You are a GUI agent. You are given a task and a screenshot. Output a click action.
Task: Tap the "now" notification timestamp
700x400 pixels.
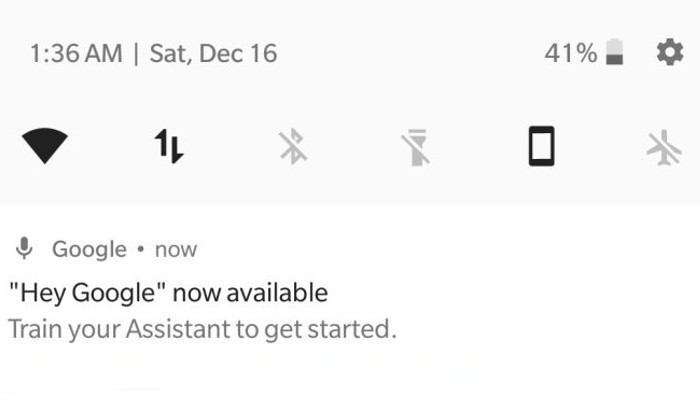(176, 249)
